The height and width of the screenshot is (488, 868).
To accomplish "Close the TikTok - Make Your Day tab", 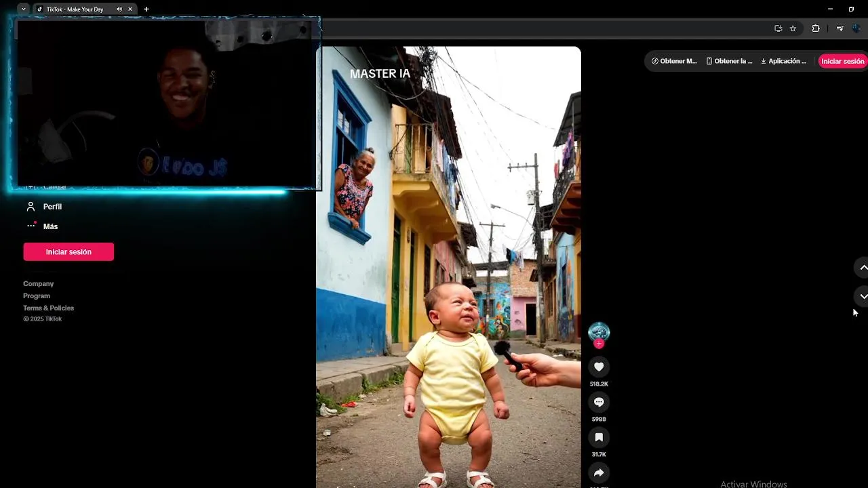I will click(x=130, y=9).
